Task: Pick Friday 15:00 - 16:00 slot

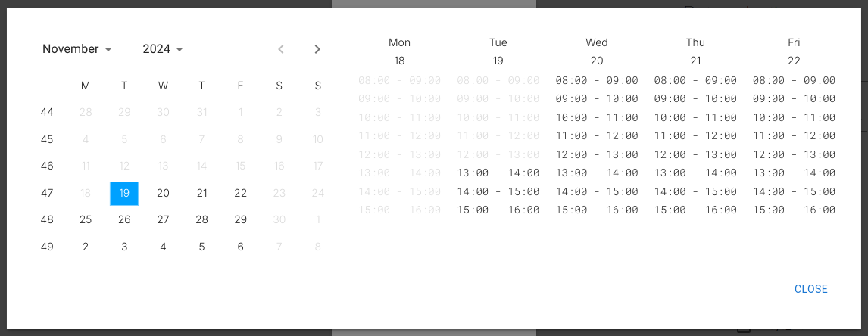Action: coord(794,210)
